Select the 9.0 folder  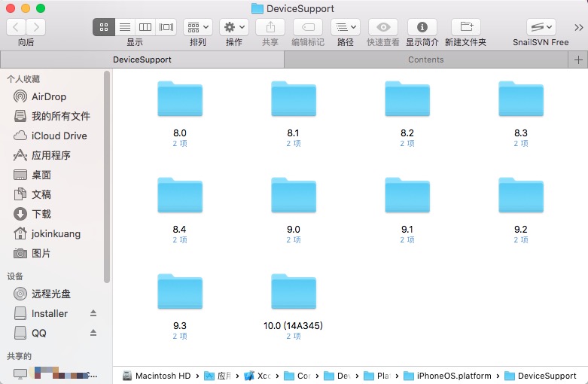(x=294, y=195)
